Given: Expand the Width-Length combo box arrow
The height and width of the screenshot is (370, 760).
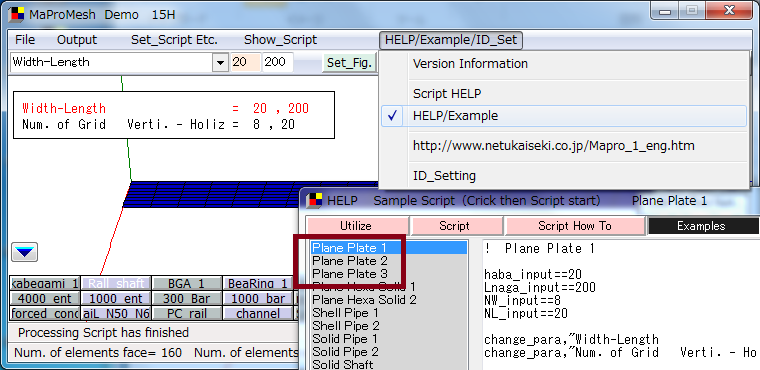Looking at the screenshot, I should [x=221, y=63].
